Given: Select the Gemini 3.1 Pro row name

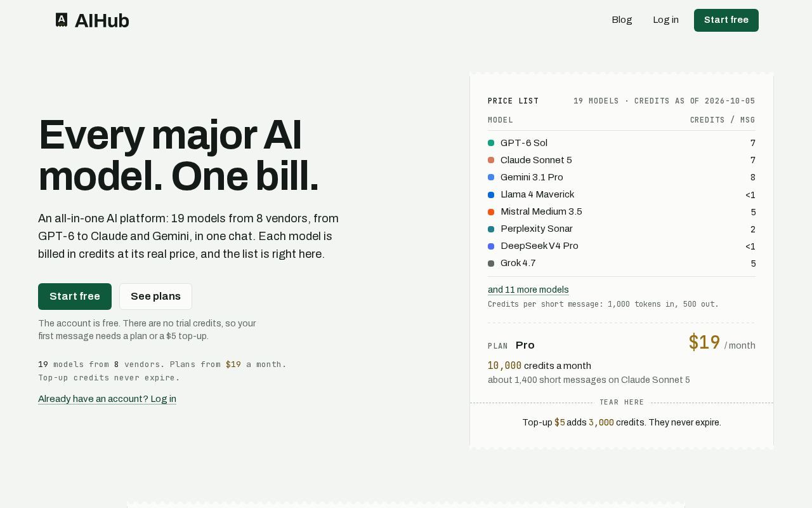Looking at the screenshot, I should pyautogui.click(x=532, y=177).
